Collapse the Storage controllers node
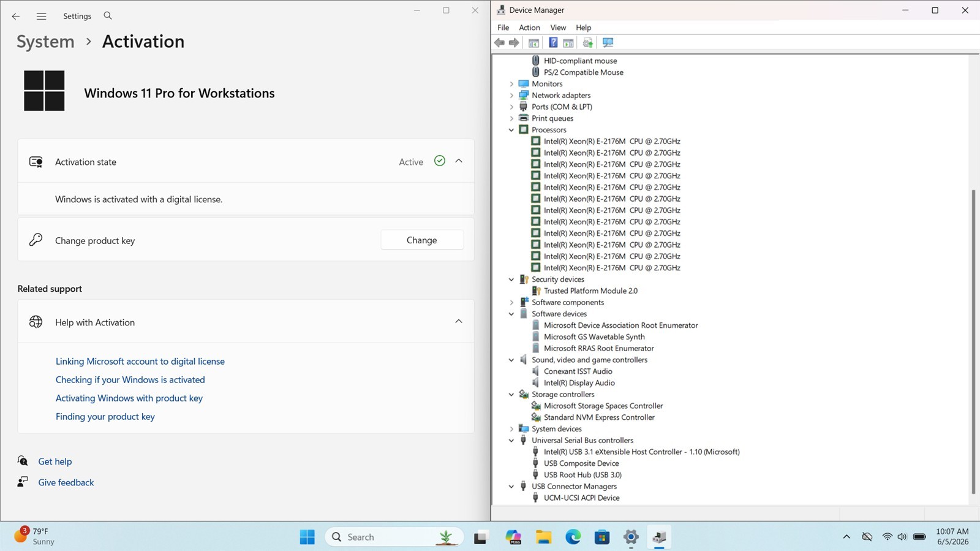Viewport: 980px width, 551px height. (x=511, y=395)
